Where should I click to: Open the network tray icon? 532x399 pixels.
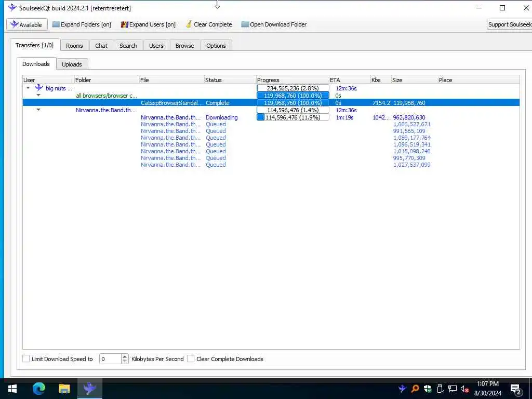coord(453,389)
